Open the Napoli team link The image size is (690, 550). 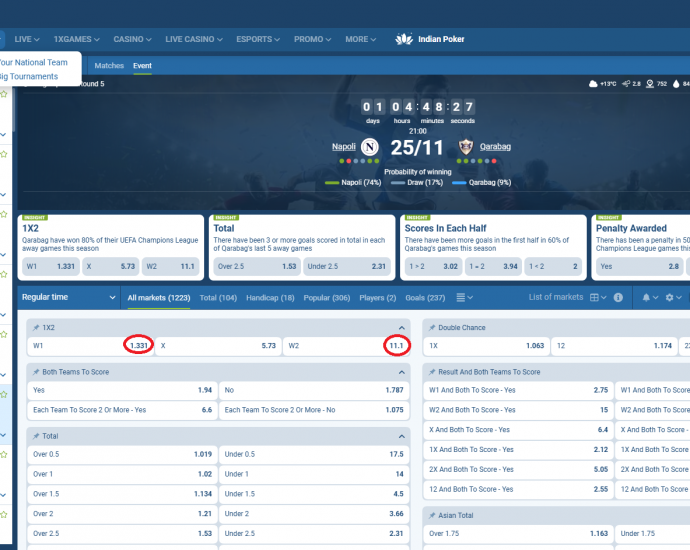click(344, 147)
